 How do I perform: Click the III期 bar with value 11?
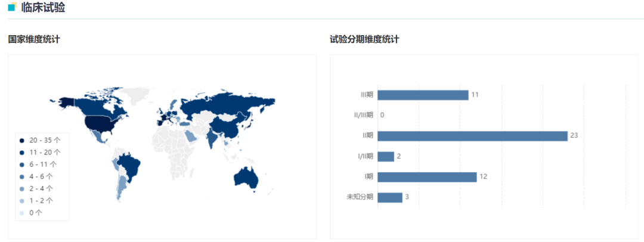tap(423, 95)
